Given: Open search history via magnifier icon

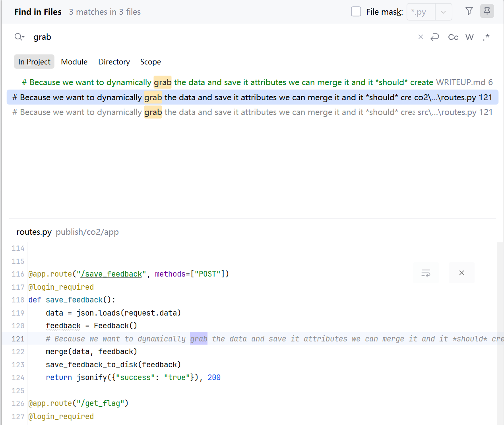Looking at the screenshot, I should pos(19,37).
